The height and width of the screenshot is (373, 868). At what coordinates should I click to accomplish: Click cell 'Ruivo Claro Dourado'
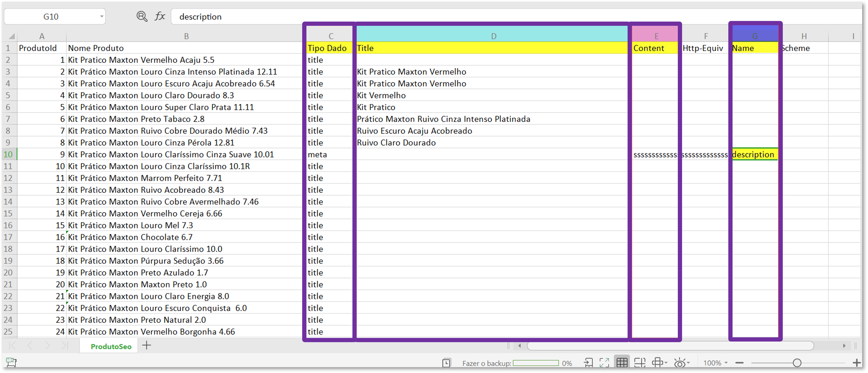[x=492, y=142]
